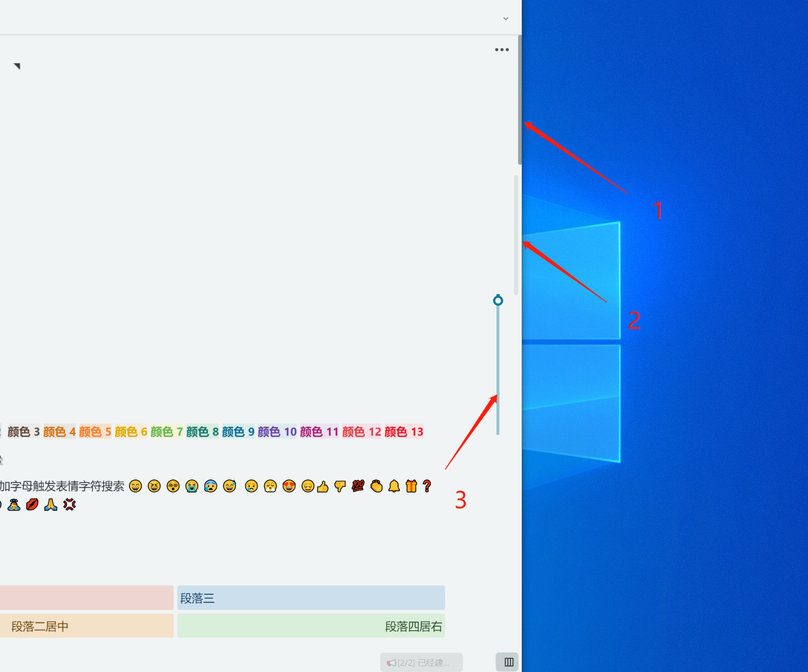
Task: Click the brown 颜色 3 text
Action: [x=24, y=432]
